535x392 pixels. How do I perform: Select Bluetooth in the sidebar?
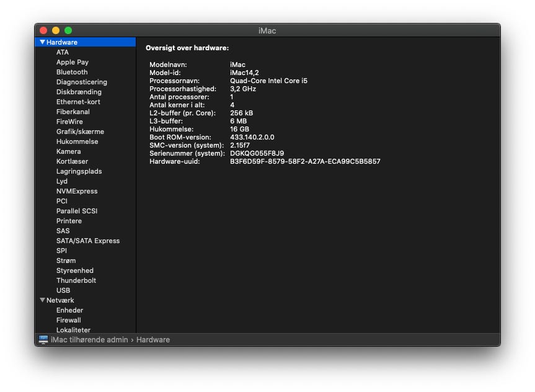click(72, 72)
